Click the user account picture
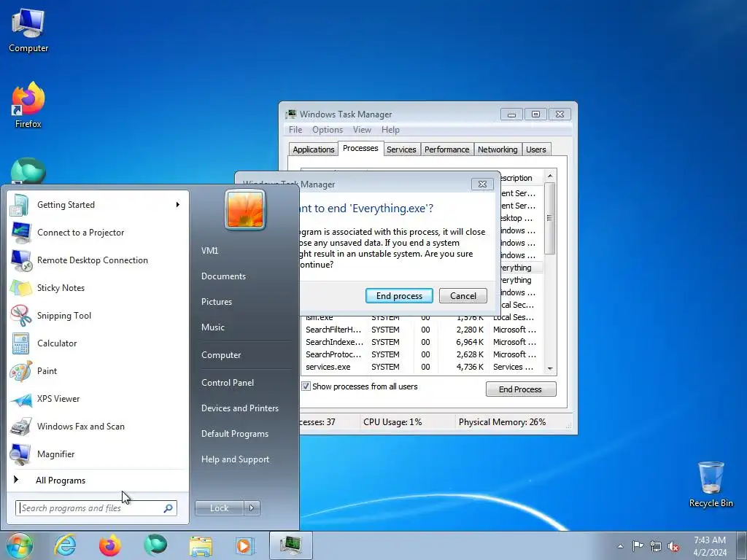The width and height of the screenshot is (747, 560). [x=245, y=209]
